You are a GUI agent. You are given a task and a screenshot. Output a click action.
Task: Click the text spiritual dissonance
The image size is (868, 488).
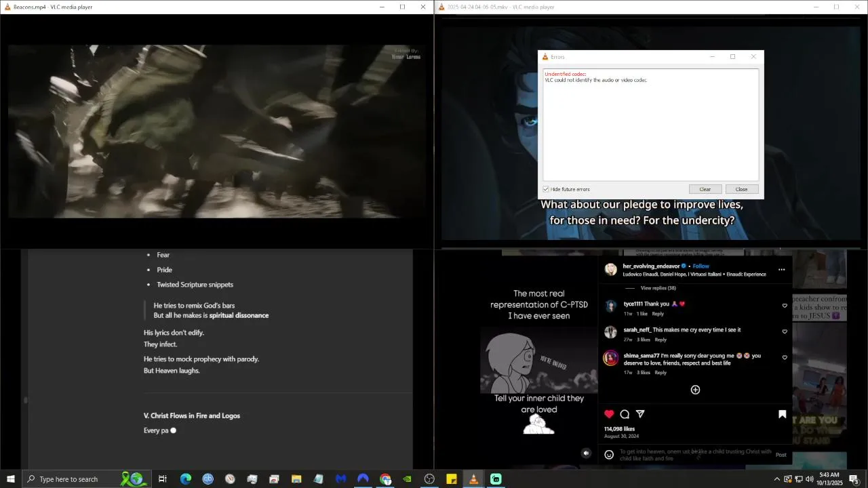pos(239,315)
